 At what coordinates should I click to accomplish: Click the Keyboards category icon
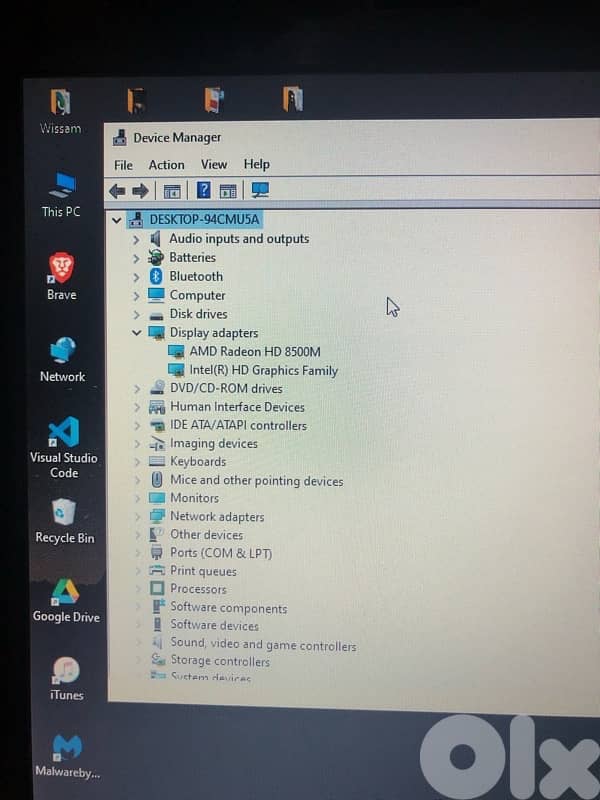(x=157, y=462)
